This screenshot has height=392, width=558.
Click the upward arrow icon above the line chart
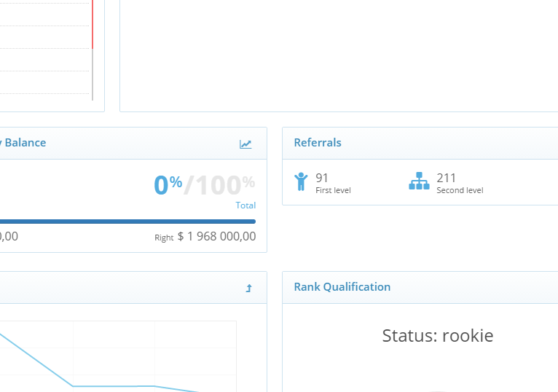248,288
